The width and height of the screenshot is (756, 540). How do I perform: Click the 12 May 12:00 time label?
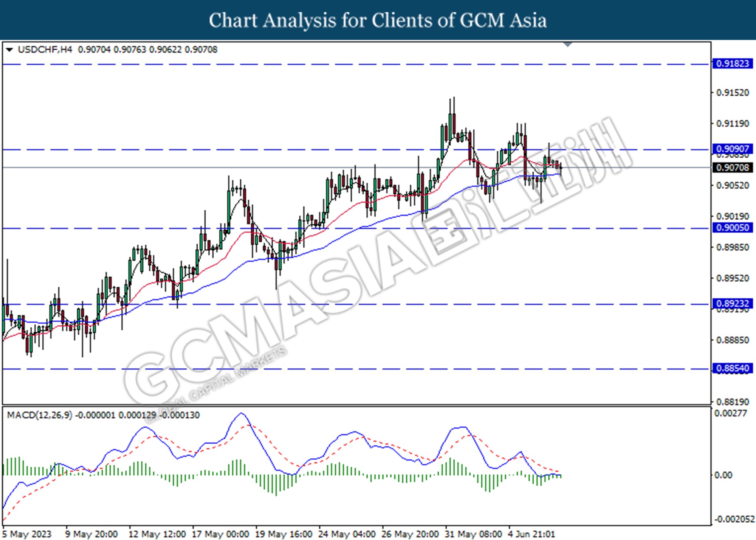157,534
